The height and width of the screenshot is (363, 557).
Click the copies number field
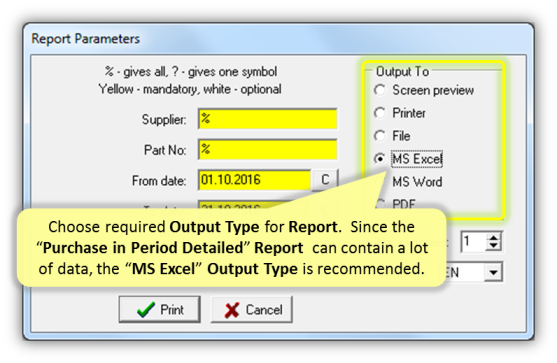coord(474,242)
